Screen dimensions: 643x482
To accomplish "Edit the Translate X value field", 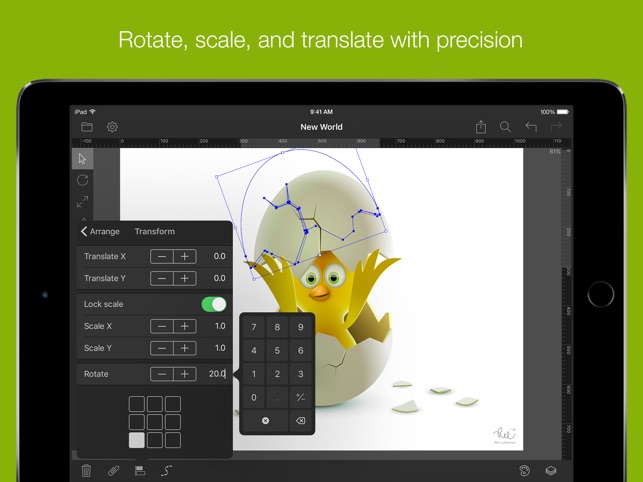I will pos(219,256).
